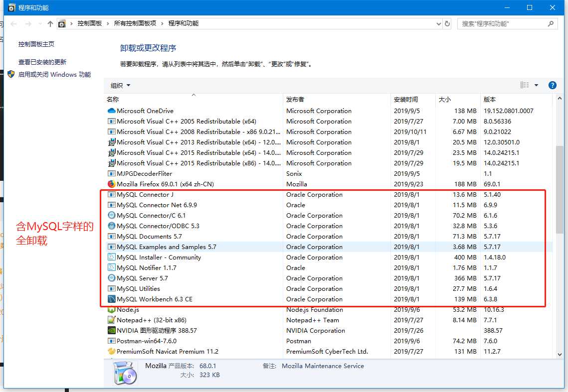Click the scrollbar down arrow
Image resolution: width=568 pixels, height=392 pixels.
(560, 355)
